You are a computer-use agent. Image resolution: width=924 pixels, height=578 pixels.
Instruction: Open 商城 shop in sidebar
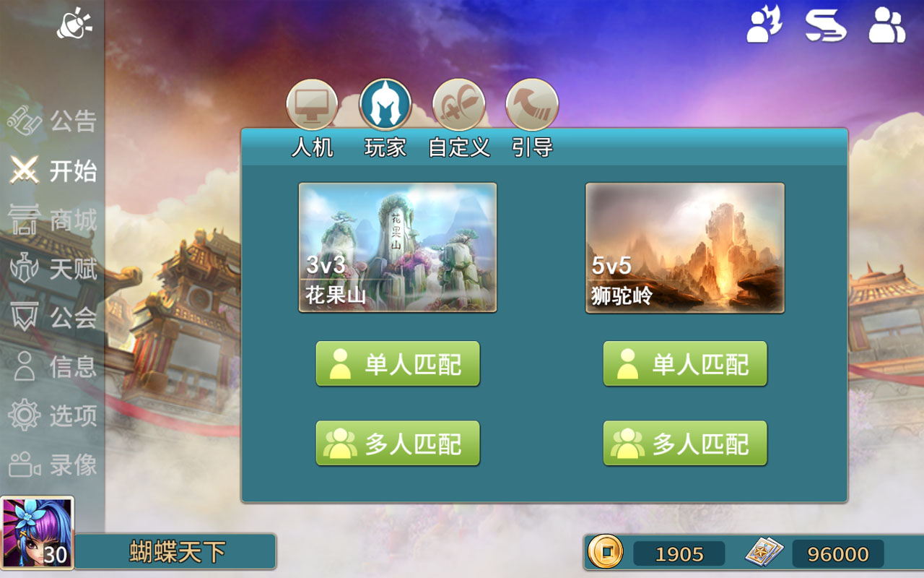(52, 220)
